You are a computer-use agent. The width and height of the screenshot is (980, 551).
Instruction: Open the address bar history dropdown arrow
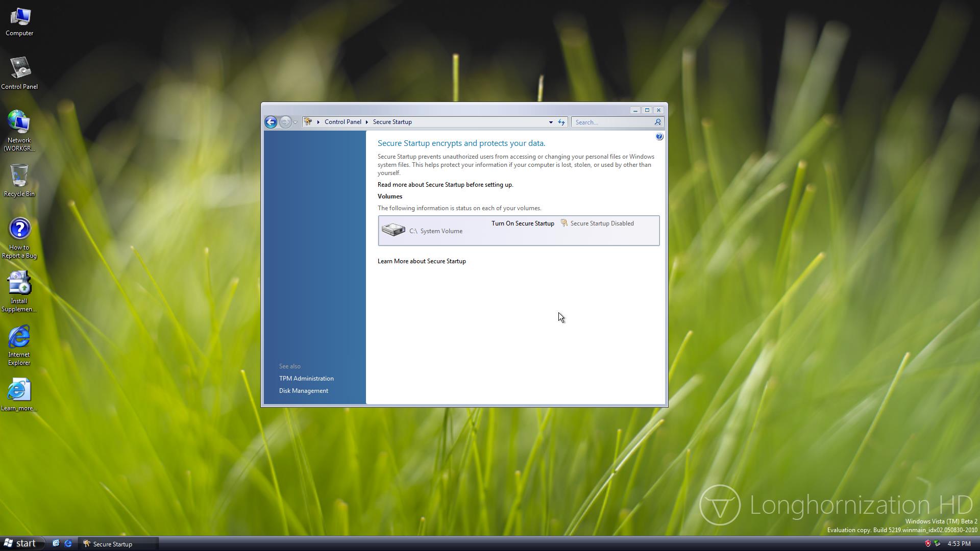coord(551,122)
